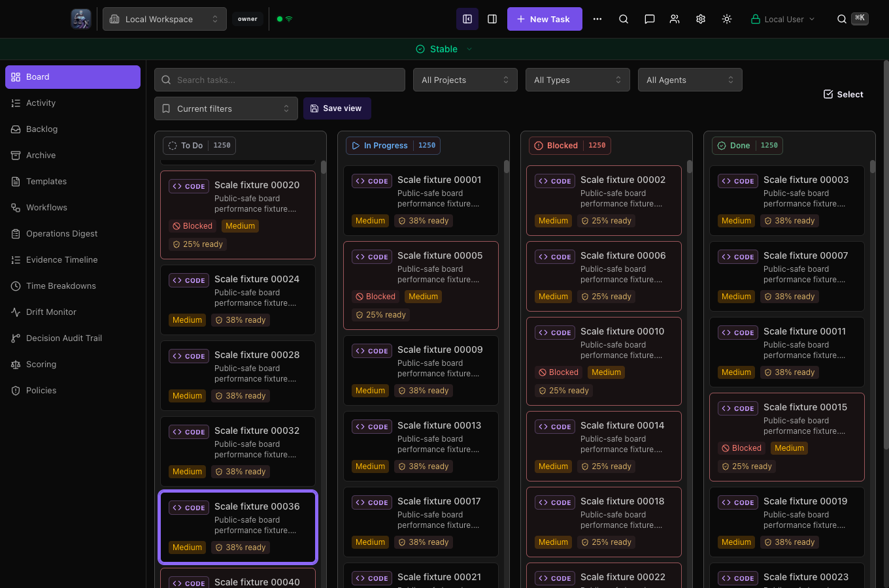Click the Time Breakdowns clock icon
This screenshot has height=588, width=889.
click(16, 286)
